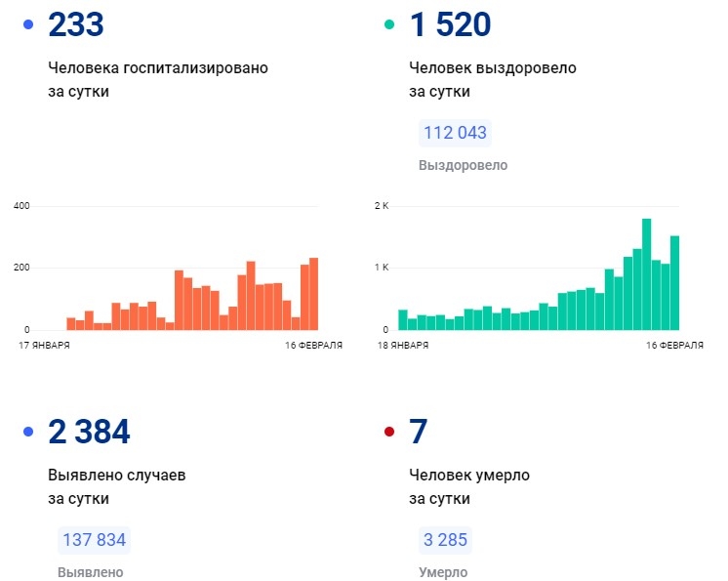The image size is (728, 581).
Task: Click the blue dot beside 233
Action: pyautogui.click(x=27, y=24)
